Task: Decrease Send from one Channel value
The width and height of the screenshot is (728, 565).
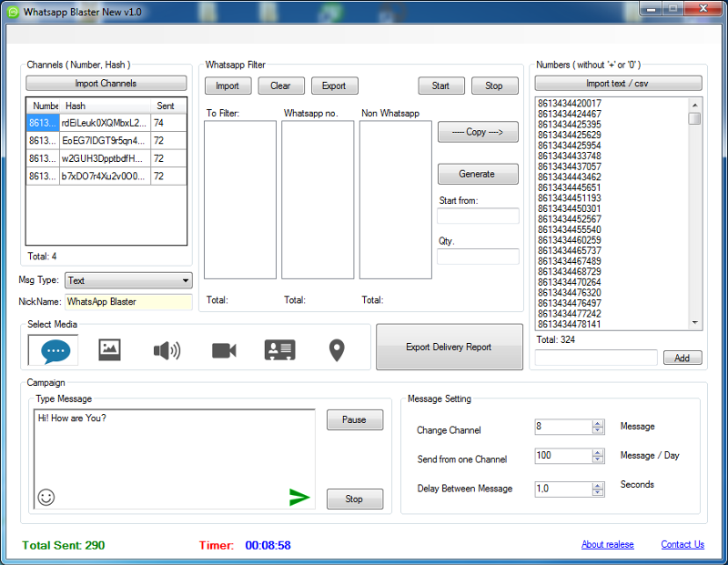Action: tap(598, 459)
